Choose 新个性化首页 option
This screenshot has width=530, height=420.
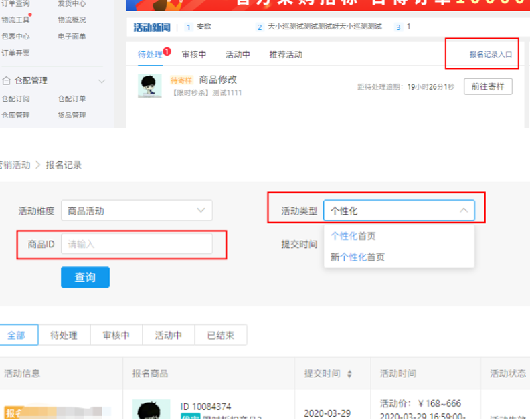(x=357, y=257)
